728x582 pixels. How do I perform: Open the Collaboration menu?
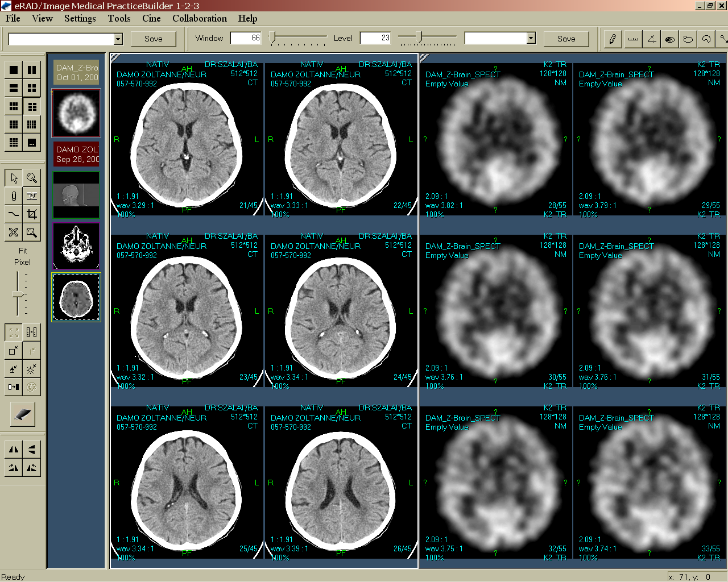coord(200,18)
